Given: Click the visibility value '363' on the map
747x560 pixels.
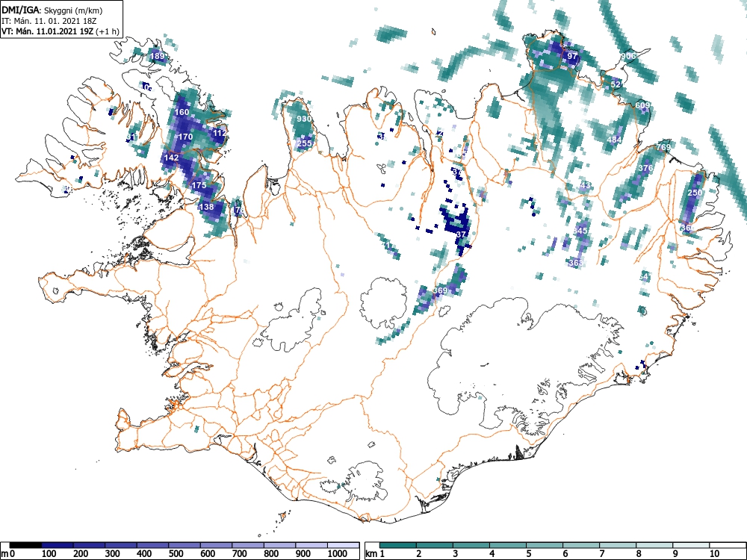Looking at the screenshot, I should click(x=576, y=263).
